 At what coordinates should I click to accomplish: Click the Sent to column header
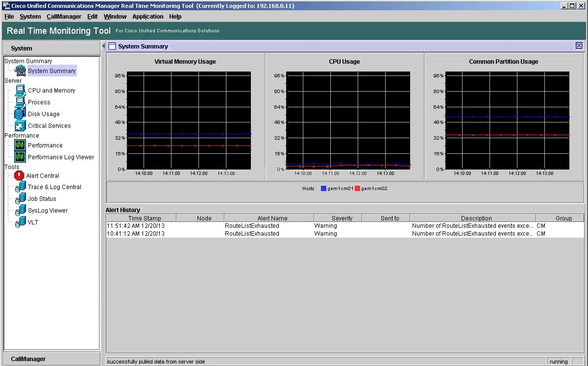click(x=386, y=218)
